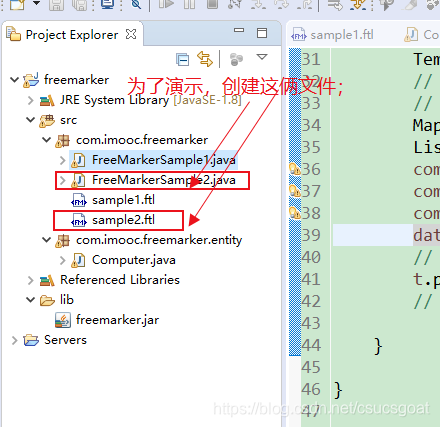Click the warning quick-fix marker on line 38
Viewport: 440px width, 427px height.
click(295, 213)
